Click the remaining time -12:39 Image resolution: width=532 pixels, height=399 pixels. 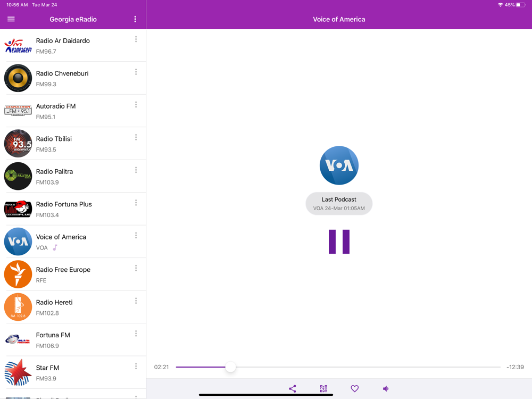pyautogui.click(x=515, y=367)
